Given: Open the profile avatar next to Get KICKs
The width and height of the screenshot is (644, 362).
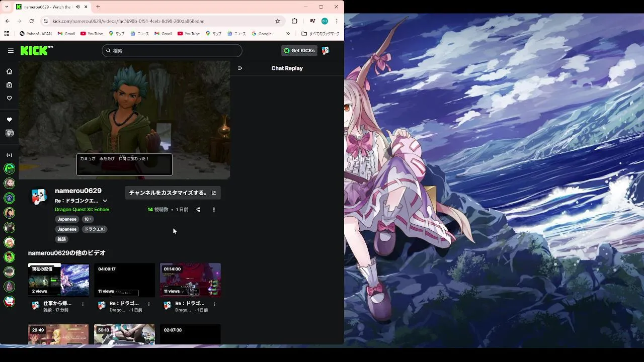Looking at the screenshot, I should pyautogui.click(x=326, y=51).
